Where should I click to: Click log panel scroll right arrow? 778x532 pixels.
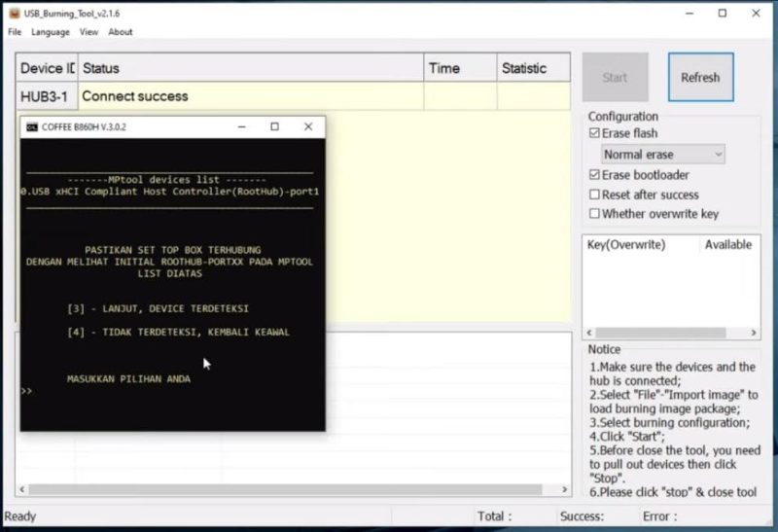565,489
